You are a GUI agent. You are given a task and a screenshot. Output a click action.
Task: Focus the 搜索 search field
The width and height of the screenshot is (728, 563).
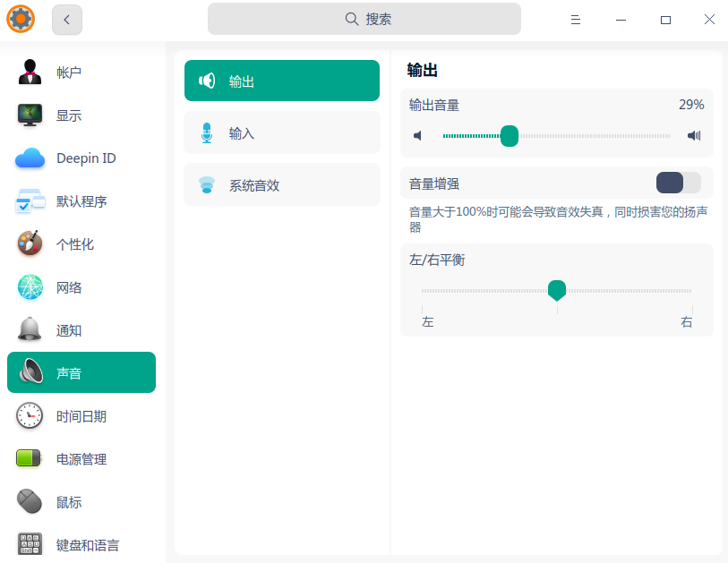364,19
